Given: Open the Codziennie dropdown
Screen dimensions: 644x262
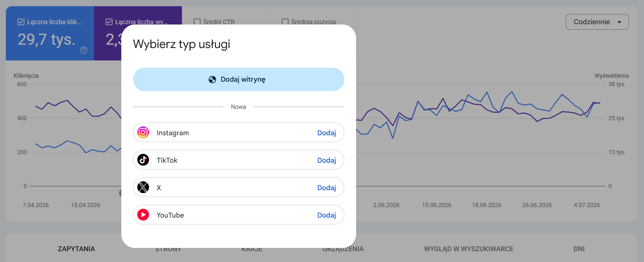Looking at the screenshot, I should [x=597, y=22].
